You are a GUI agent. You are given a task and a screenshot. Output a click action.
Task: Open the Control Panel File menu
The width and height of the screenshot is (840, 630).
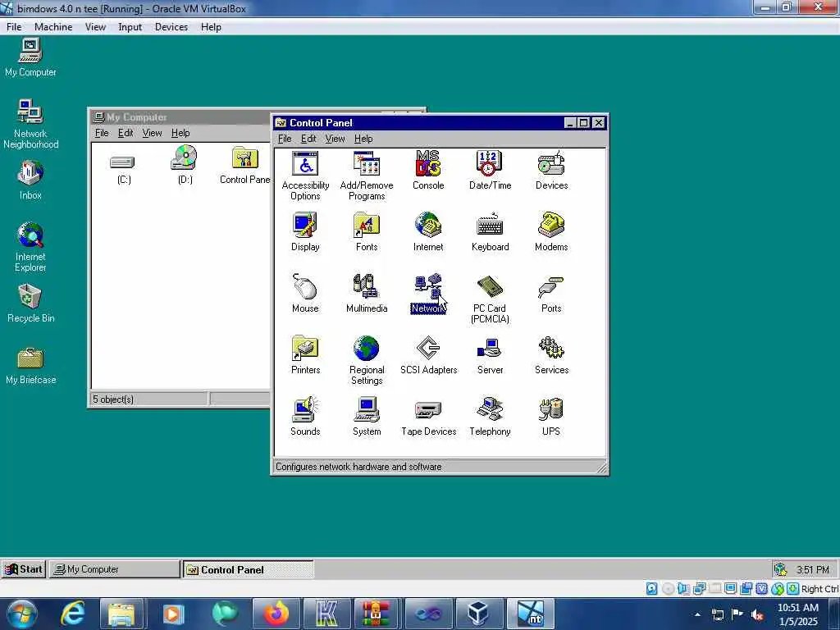pos(285,139)
